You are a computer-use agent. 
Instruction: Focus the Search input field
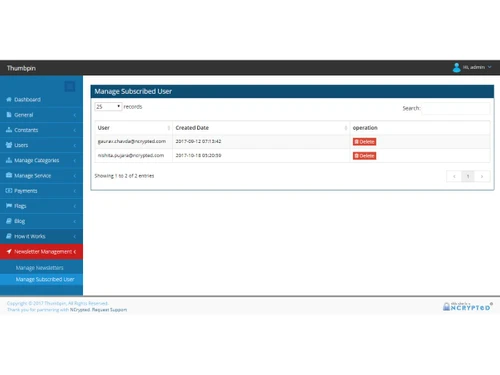[x=456, y=108]
